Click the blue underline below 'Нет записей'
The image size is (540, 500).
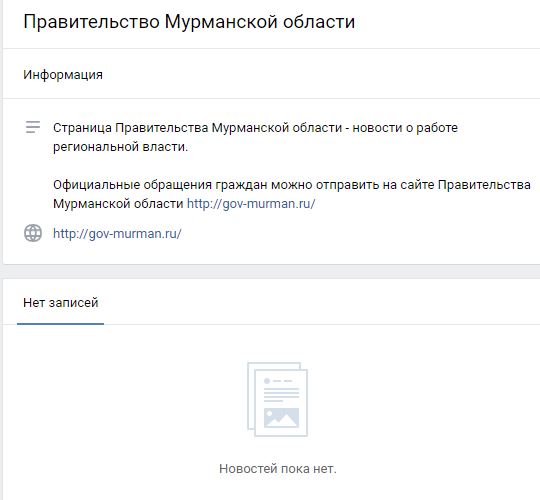(61, 324)
